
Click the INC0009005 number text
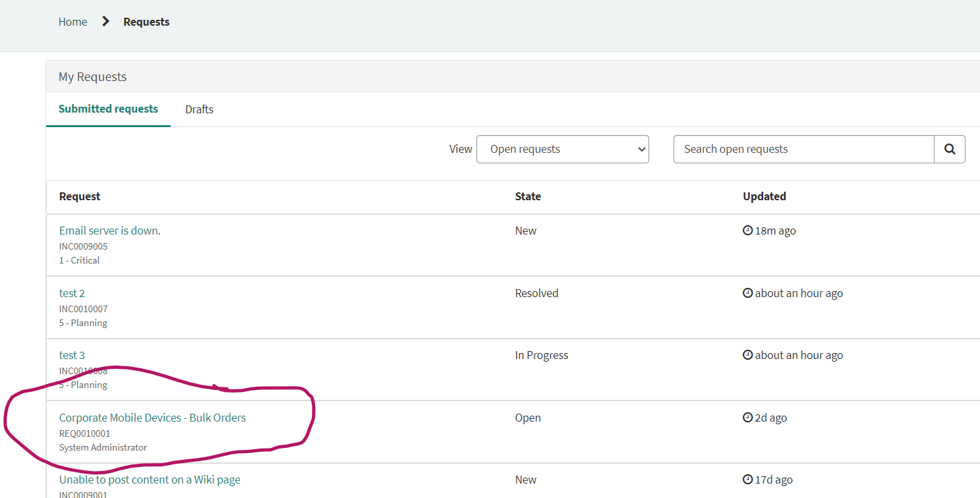(83, 246)
